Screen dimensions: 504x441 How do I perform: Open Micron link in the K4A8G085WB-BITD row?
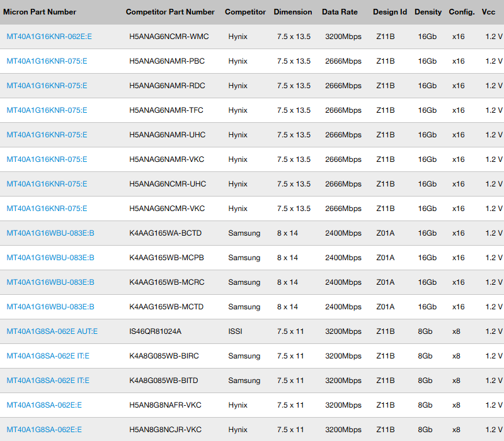(48, 381)
